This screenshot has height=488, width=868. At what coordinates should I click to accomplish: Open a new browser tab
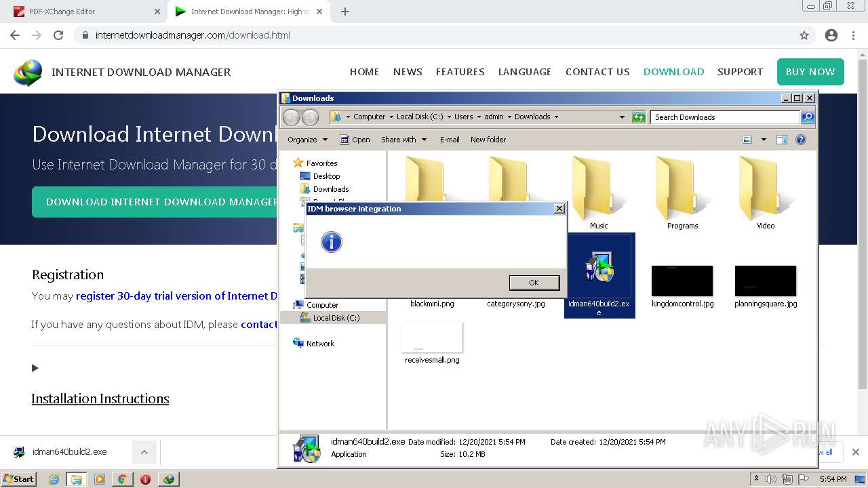[x=345, y=12]
